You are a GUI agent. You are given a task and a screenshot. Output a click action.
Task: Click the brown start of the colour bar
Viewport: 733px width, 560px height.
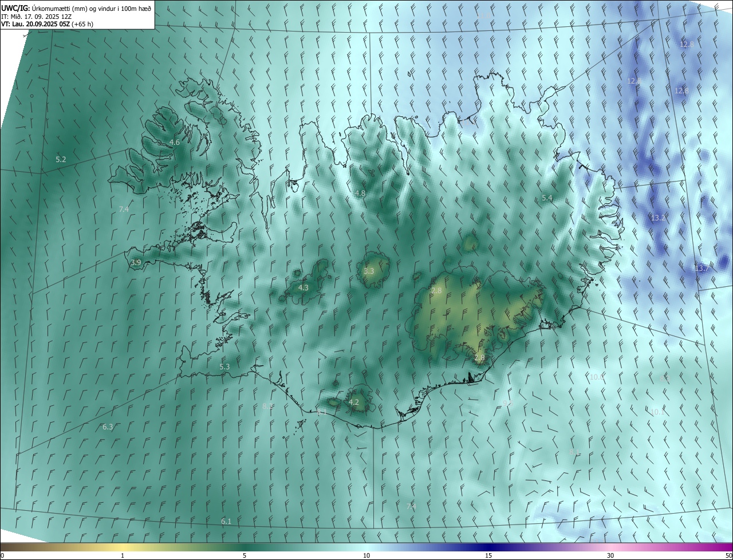[11, 547]
